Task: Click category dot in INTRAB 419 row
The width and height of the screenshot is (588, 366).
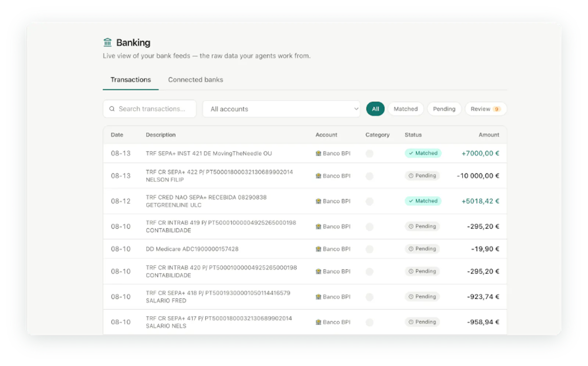Action: [x=369, y=227]
